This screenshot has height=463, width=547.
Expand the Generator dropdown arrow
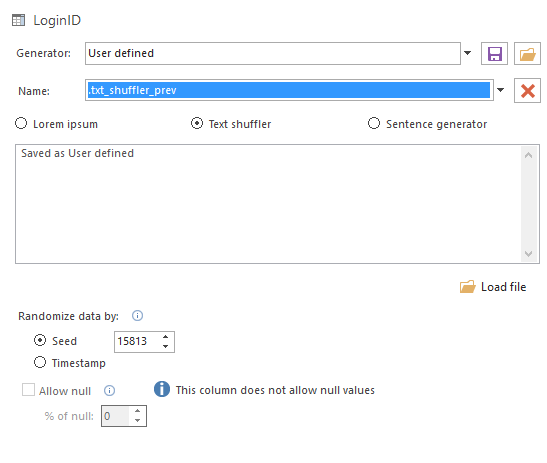467,53
